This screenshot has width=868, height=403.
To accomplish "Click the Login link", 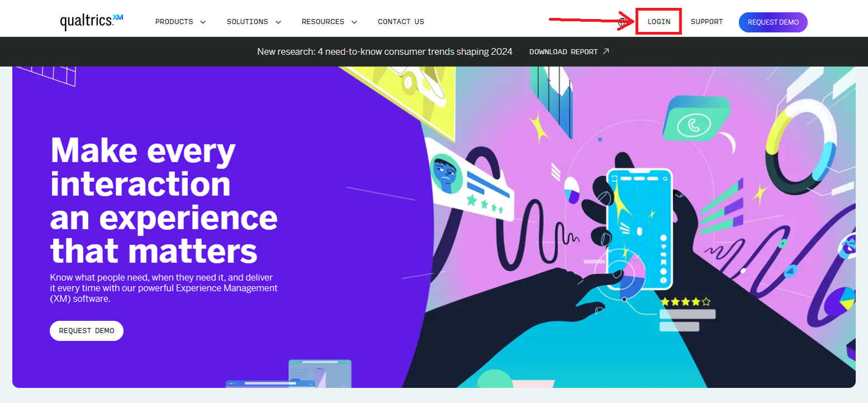I will [659, 22].
